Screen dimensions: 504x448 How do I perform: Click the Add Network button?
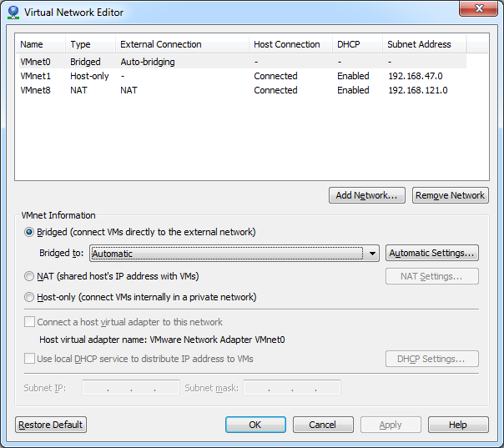(x=368, y=195)
